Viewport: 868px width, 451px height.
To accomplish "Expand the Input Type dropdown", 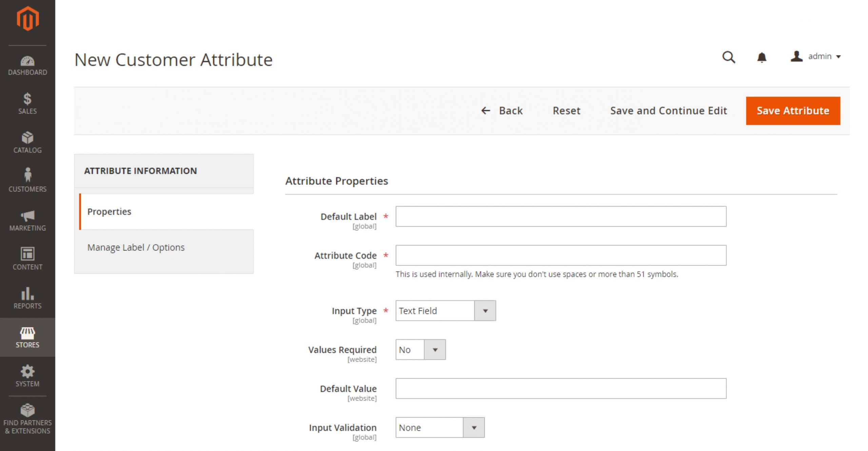I will point(485,310).
